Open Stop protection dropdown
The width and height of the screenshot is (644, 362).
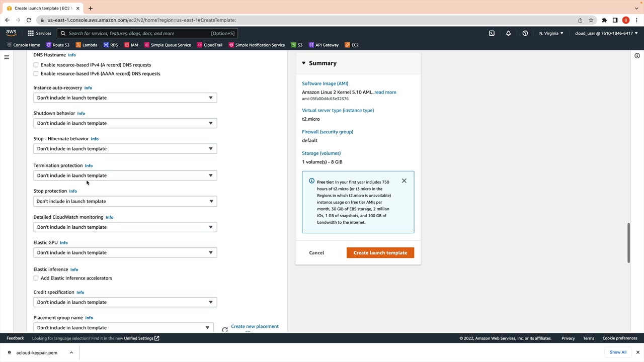(x=125, y=201)
